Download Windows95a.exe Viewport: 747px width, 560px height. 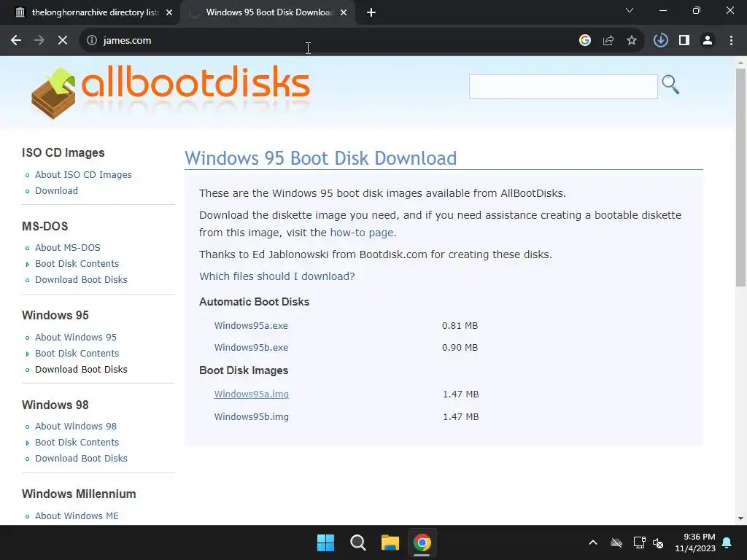251,326
